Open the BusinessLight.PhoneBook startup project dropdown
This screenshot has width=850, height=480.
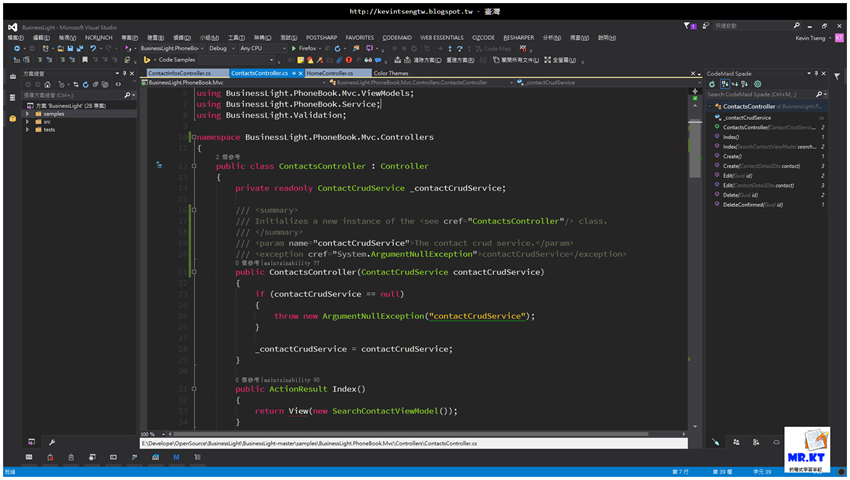(x=172, y=48)
